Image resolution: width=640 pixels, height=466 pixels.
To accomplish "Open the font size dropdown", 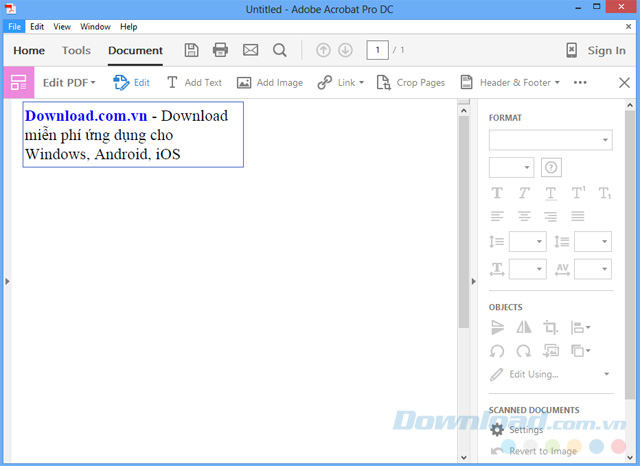I will (511, 167).
